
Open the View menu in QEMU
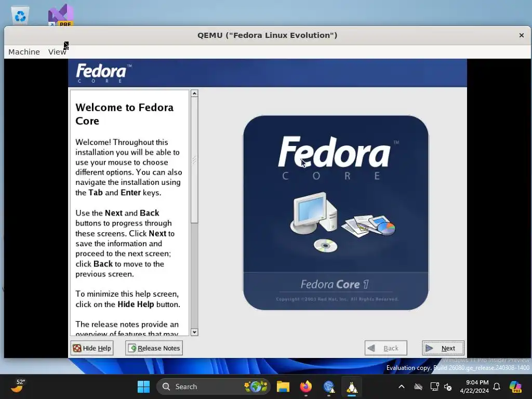(57, 52)
